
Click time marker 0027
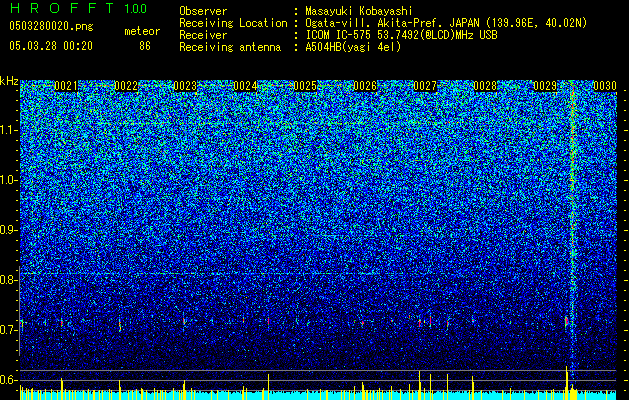[425, 86]
